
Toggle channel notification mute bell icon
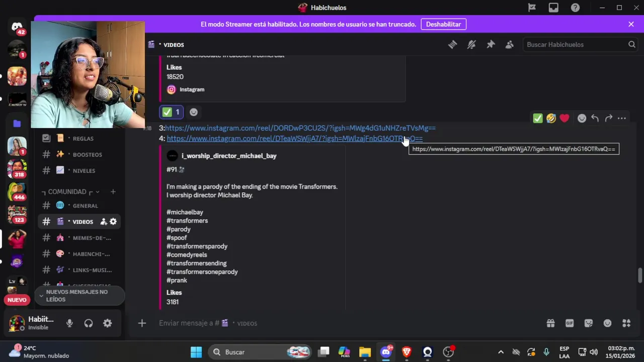[x=471, y=45]
